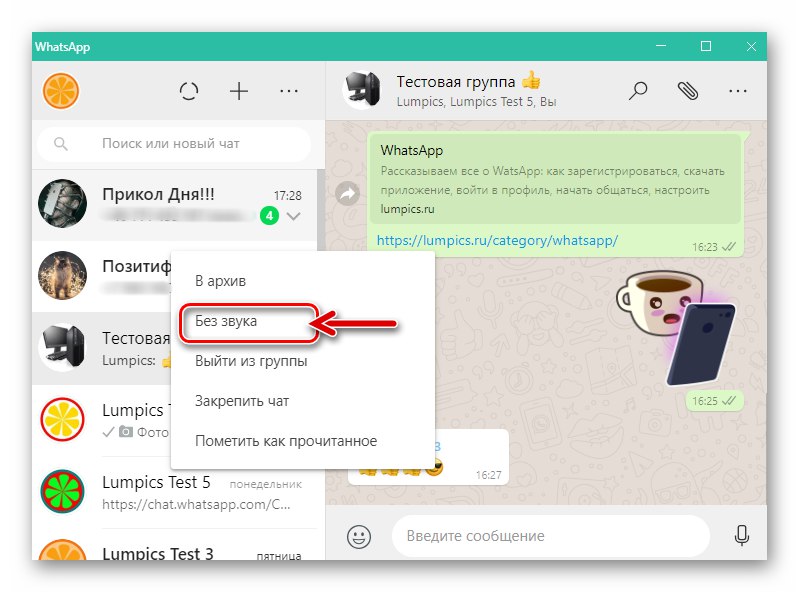Screen dimensions: 799x592
Task: Open the chat header three-dot menu
Action: (737, 91)
